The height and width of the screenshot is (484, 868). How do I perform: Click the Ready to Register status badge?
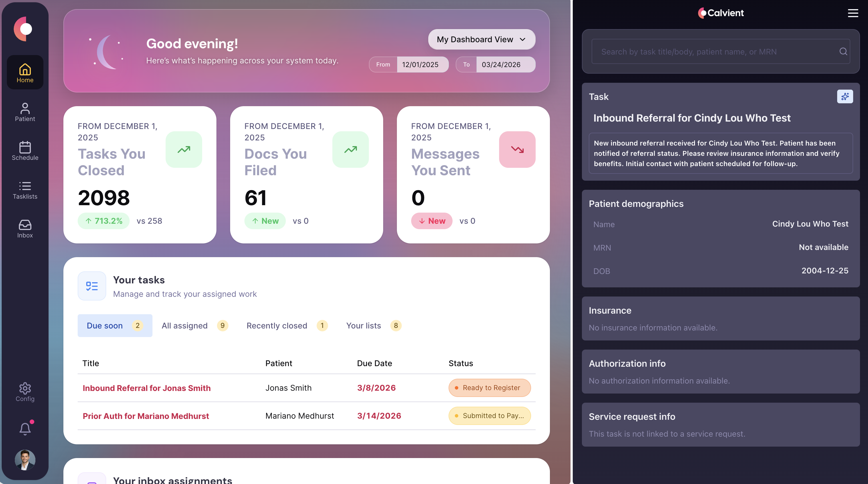[489, 388]
